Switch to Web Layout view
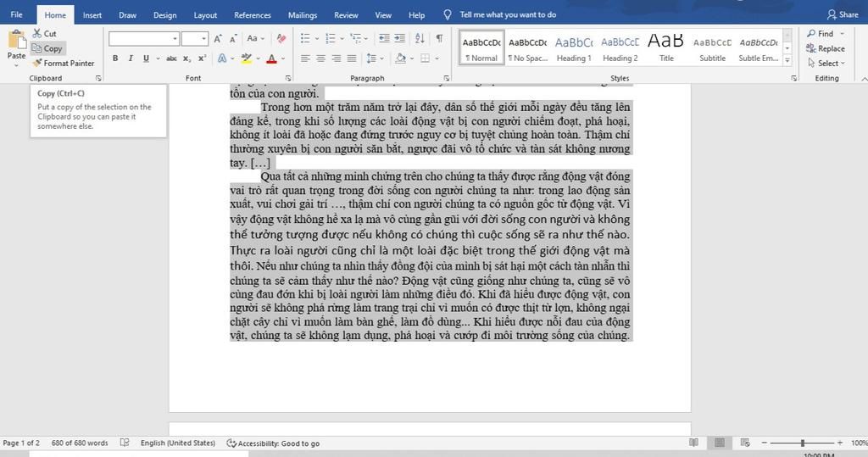The width and height of the screenshot is (868, 457). pyautogui.click(x=744, y=443)
